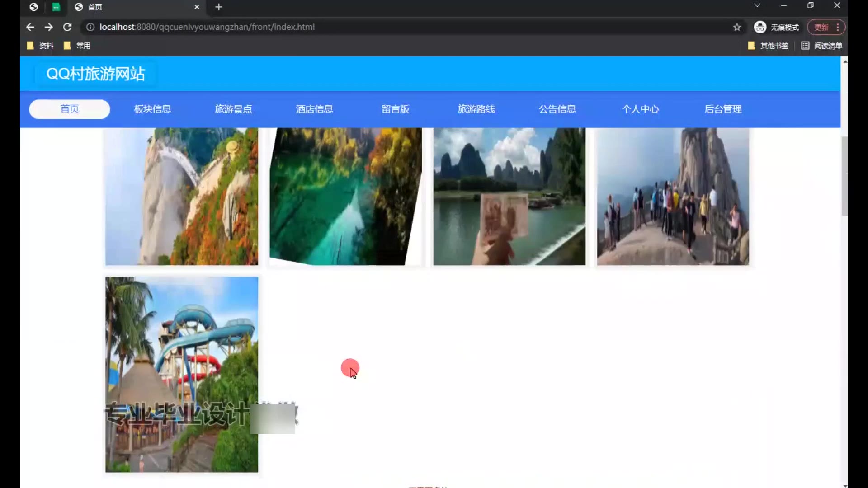Screen dimensions: 868x488
Task: Open 个人中心 from the navigation bar
Action: [640, 109]
